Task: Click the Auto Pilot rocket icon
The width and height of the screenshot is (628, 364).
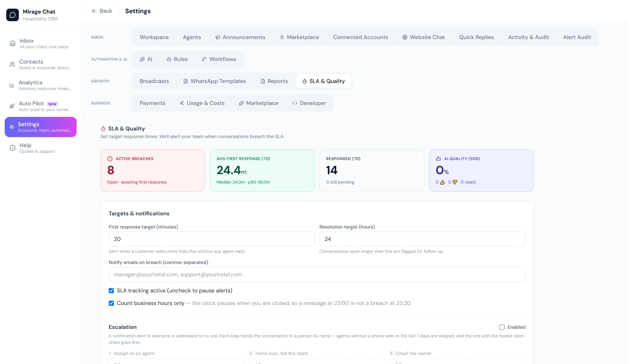Action: tap(12, 106)
